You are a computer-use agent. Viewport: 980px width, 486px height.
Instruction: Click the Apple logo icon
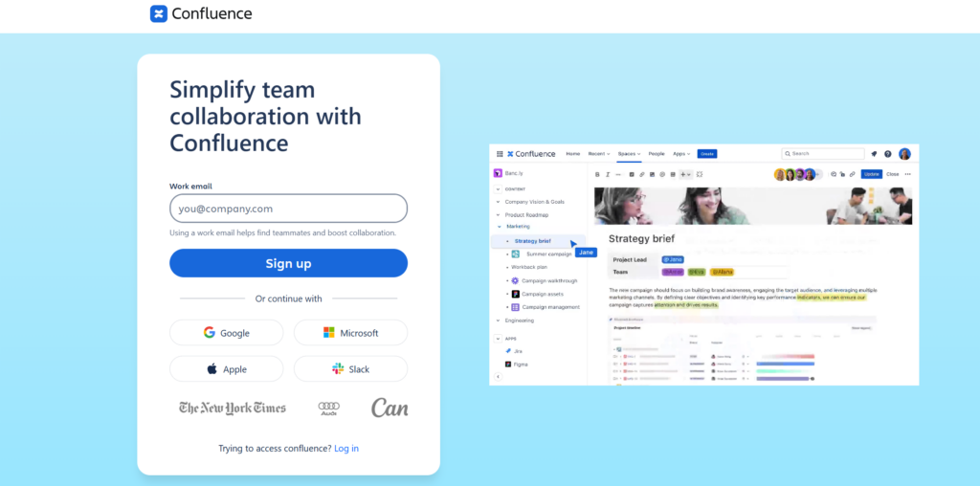click(x=212, y=368)
